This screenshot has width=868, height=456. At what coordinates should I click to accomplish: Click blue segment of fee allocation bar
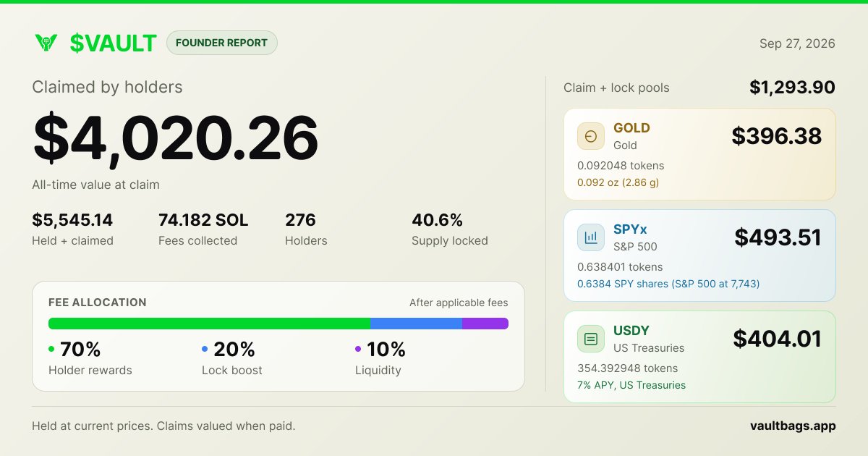tap(416, 324)
